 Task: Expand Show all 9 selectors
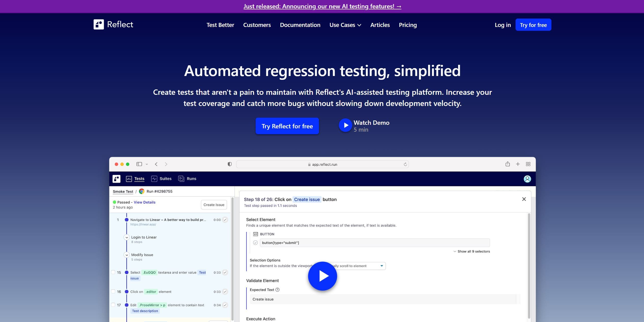[471, 251]
